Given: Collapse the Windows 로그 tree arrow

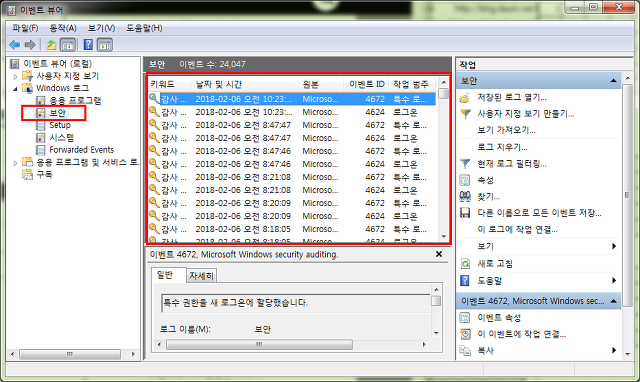Looking at the screenshot, I should [x=15, y=89].
